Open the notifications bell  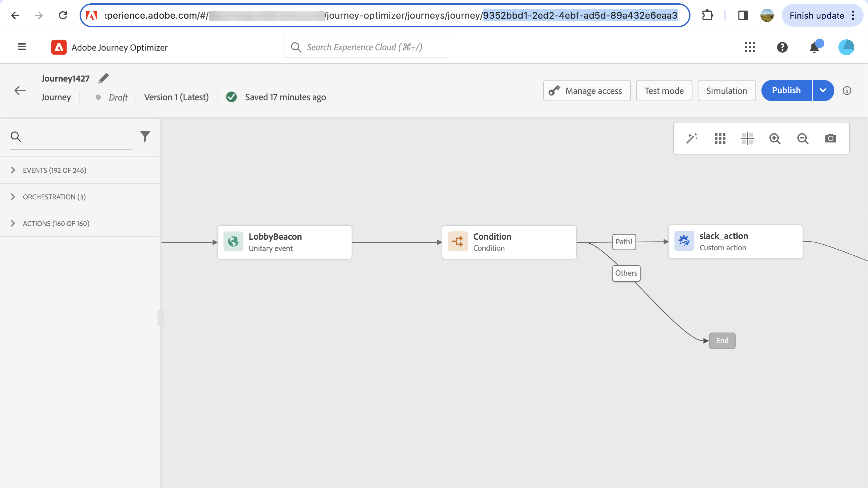pos(814,48)
